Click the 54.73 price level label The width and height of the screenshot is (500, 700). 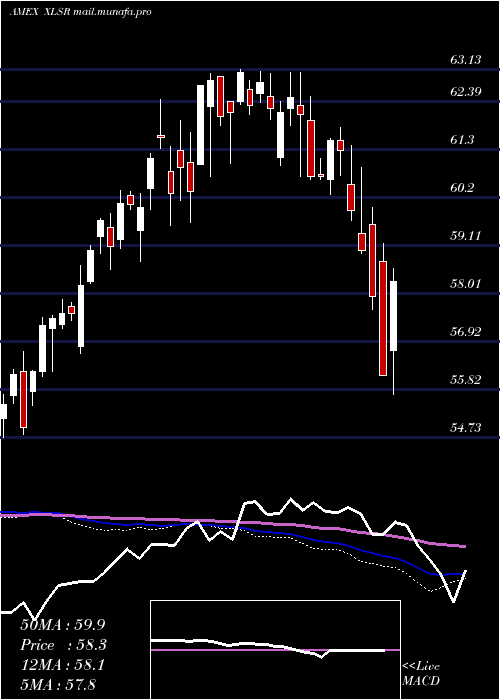(466, 428)
